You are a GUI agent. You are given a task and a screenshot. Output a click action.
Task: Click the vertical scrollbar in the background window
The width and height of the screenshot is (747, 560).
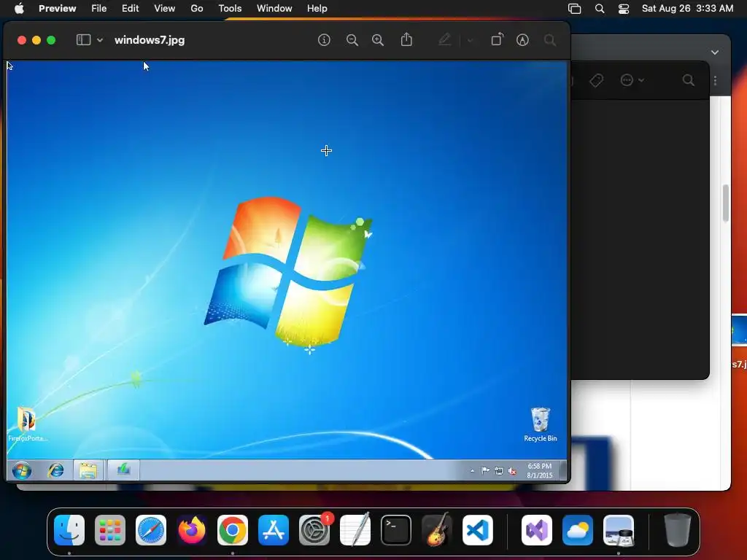[726, 203]
